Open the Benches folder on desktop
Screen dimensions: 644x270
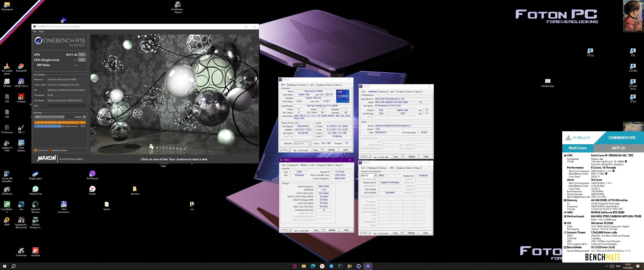135,191
